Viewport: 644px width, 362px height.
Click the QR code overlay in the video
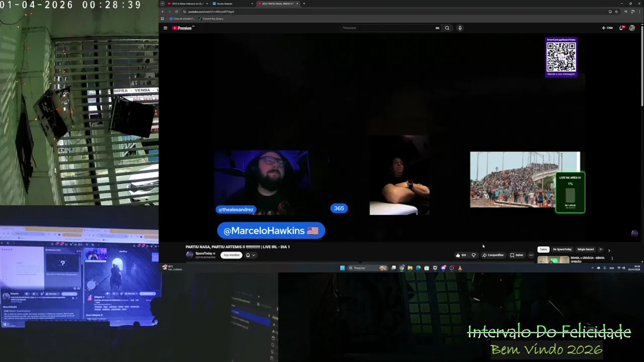(x=561, y=56)
